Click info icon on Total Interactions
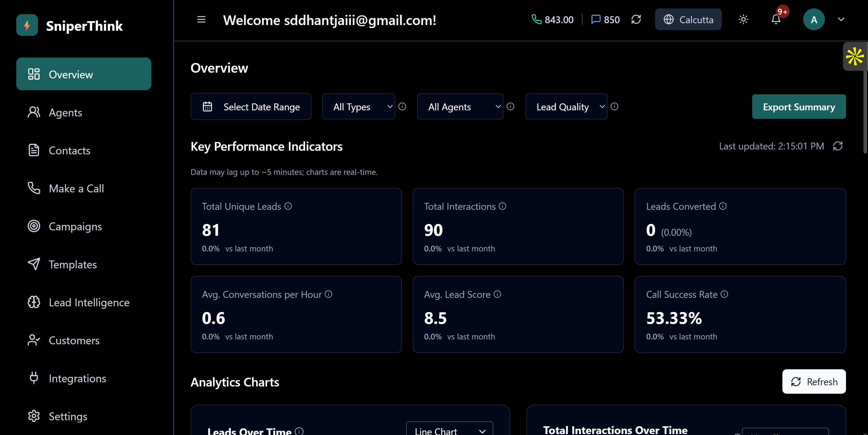This screenshot has width=868, height=435. pyautogui.click(x=502, y=206)
